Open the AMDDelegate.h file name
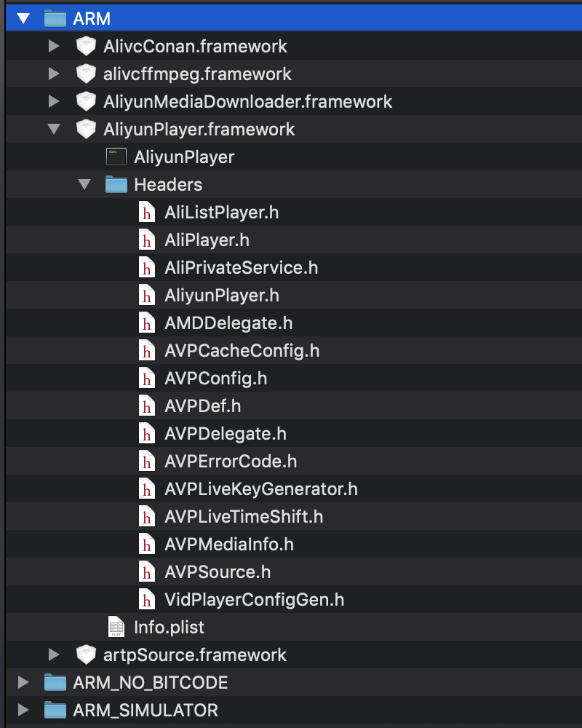 point(229,323)
